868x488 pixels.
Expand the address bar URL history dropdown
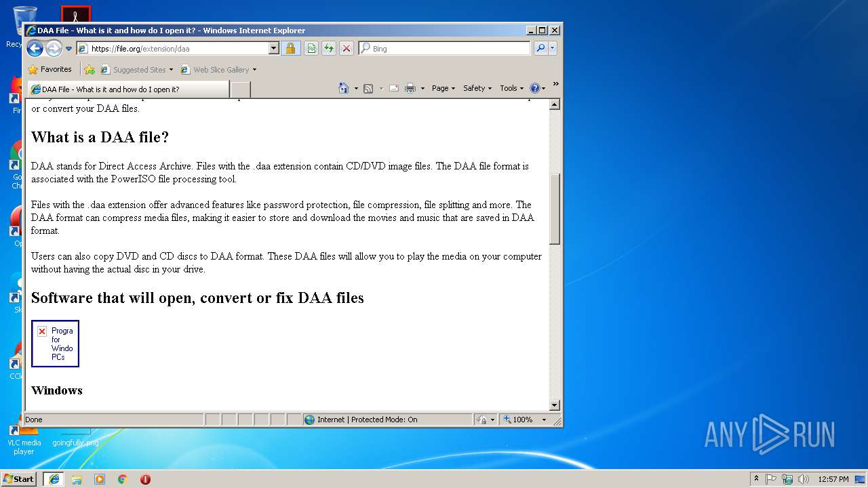point(274,49)
